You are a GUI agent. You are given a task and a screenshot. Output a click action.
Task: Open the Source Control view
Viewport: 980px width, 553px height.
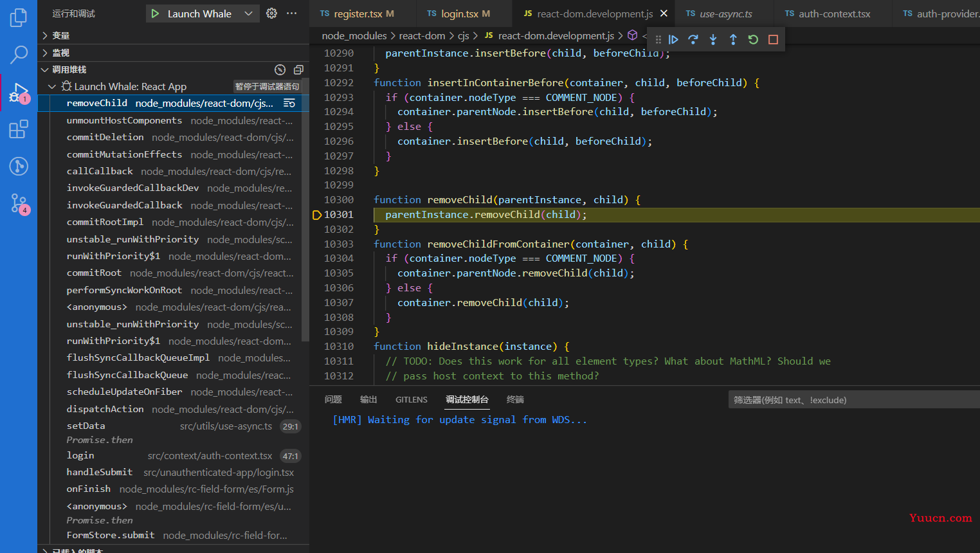[19, 204]
